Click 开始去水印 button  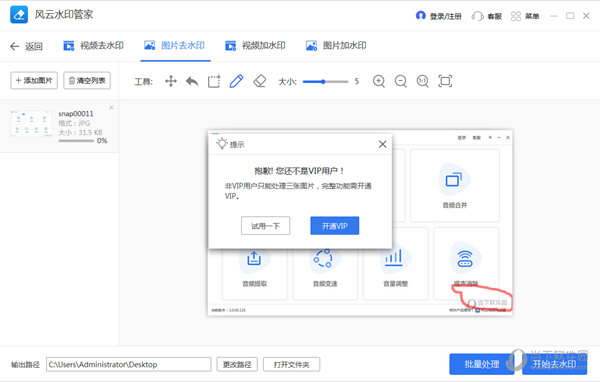pos(554,364)
